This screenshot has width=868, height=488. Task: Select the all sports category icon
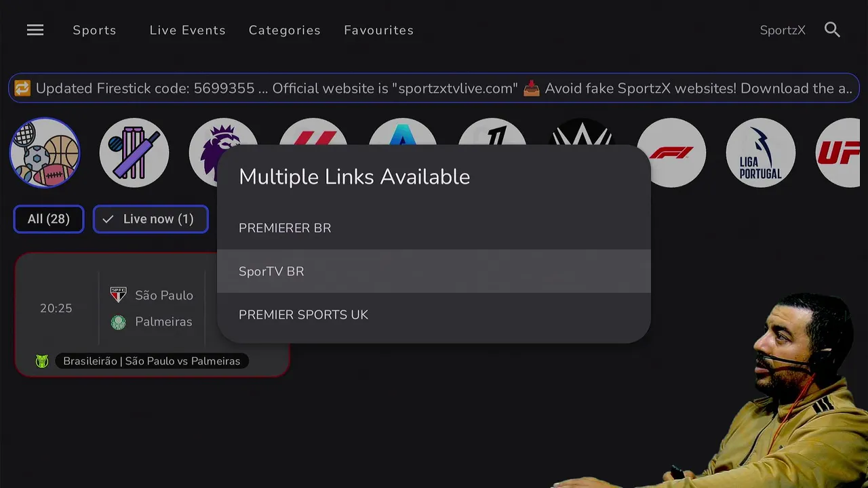pyautogui.click(x=45, y=152)
